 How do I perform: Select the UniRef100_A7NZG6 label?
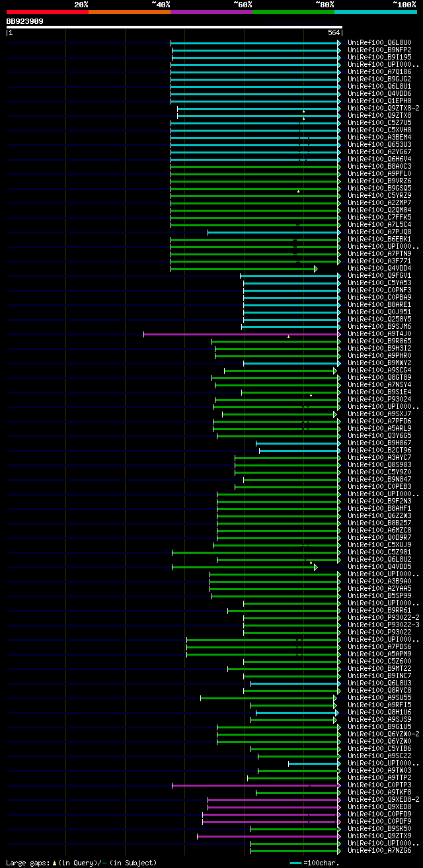tap(379, 851)
